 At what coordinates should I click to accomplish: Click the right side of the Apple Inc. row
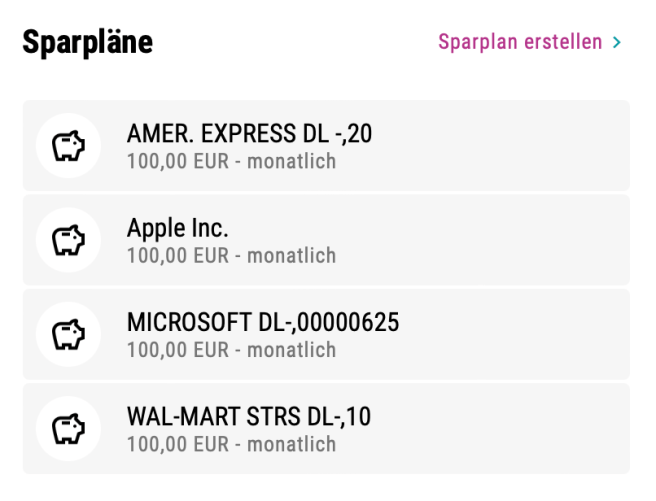[560, 240]
